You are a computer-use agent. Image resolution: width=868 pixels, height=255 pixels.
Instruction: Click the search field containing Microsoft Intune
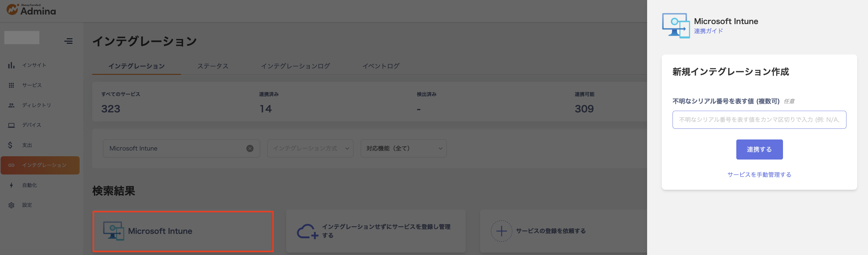181,148
